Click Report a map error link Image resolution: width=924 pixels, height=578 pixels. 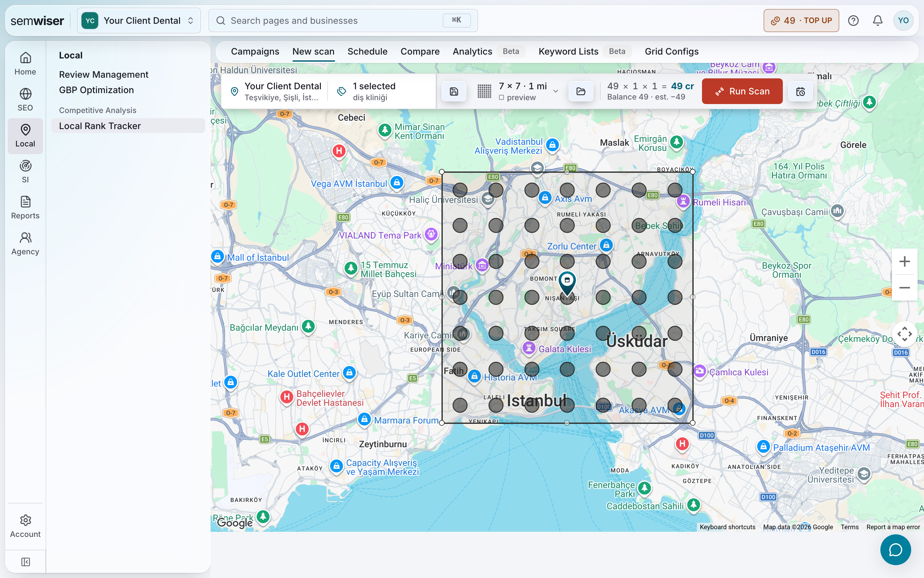click(x=893, y=527)
